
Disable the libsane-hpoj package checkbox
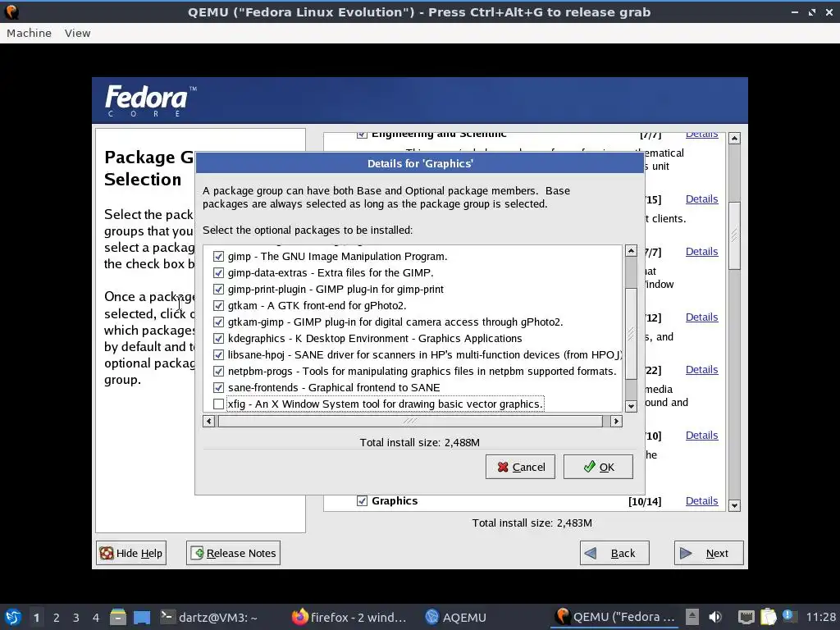tap(218, 354)
